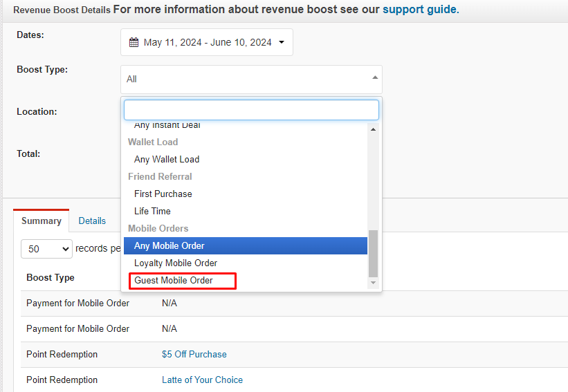The height and width of the screenshot is (392, 568).
Task: Click the Mobile Orders group heading
Action: (158, 228)
